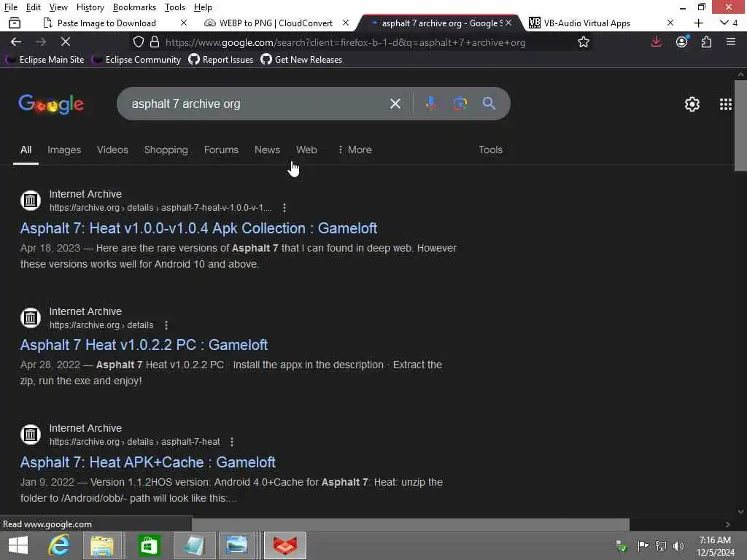Open the Help menu
747x560 pixels.
203,7
